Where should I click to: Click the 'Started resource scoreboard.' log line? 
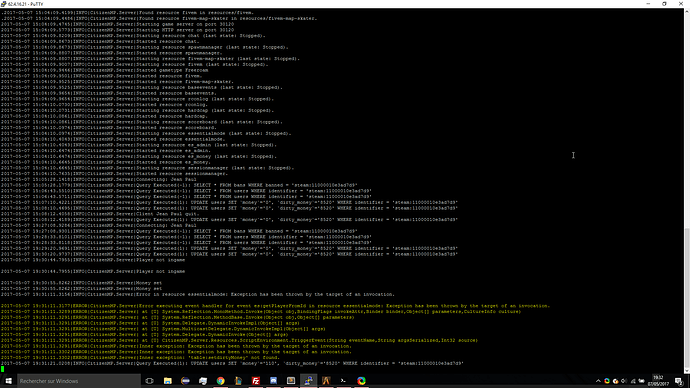click(x=109, y=128)
